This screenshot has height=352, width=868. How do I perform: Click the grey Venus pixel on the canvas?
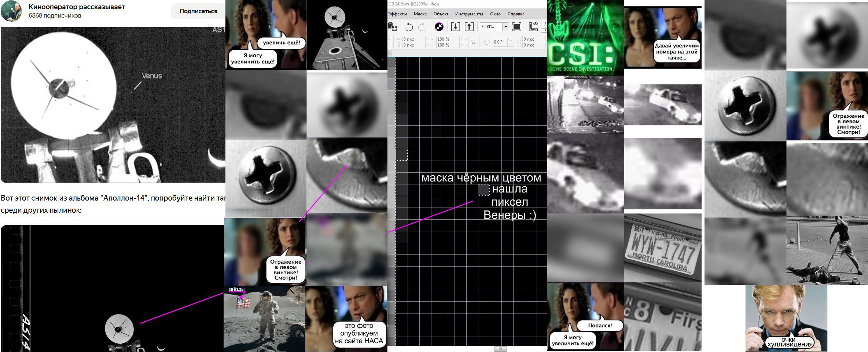[x=483, y=190]
